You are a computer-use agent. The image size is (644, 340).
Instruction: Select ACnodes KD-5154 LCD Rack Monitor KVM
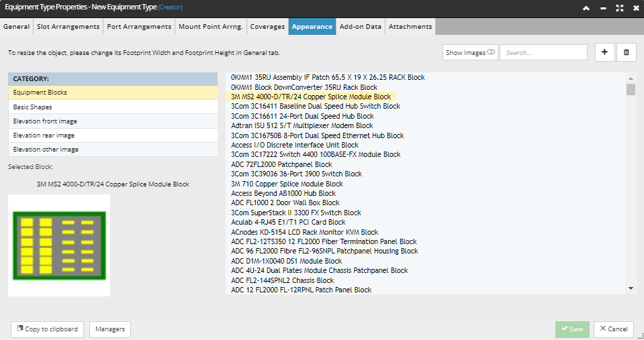(304, 232)
